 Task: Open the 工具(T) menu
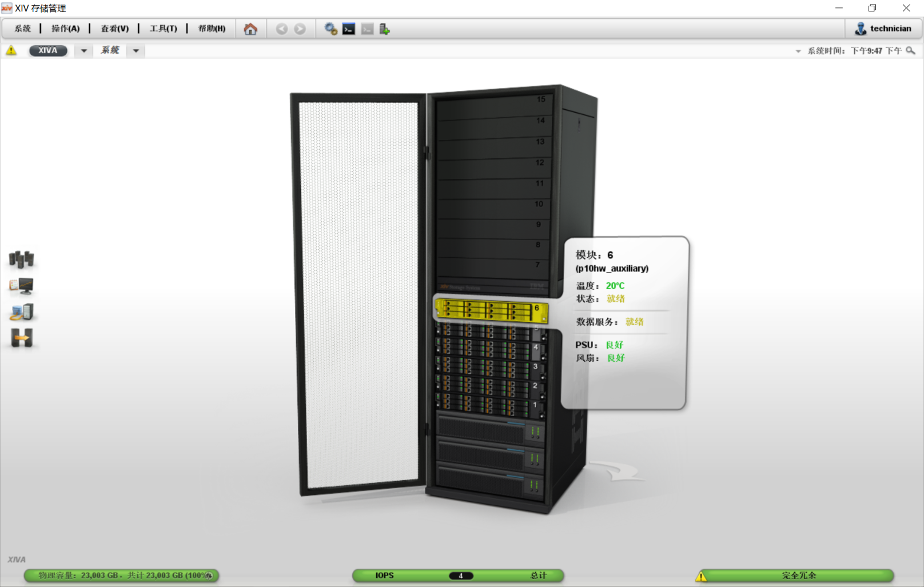164,29
